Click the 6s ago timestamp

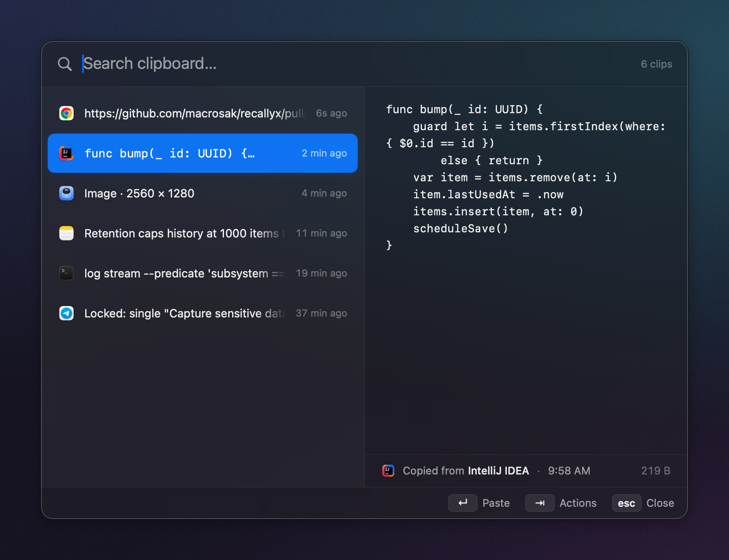tap(331, 113)
